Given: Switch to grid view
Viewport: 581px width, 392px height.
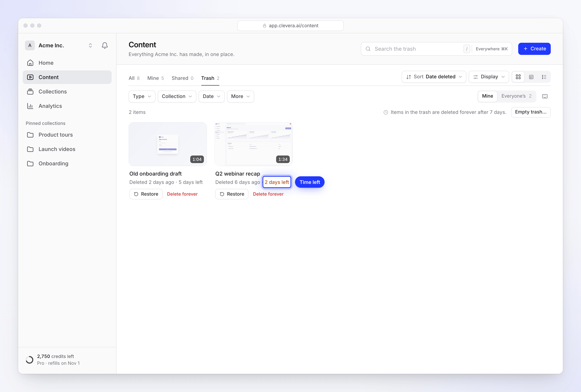Looking at the screenshot, I should [518, 77].
